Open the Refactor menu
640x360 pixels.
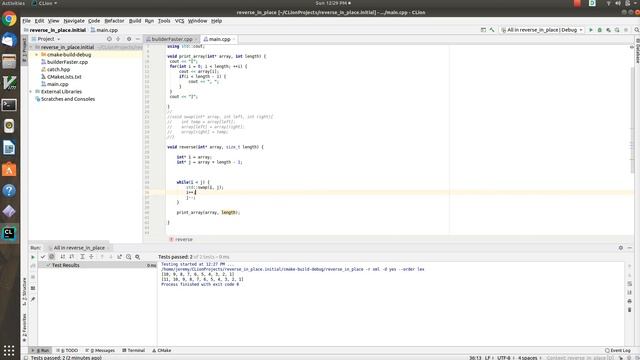[114, 21]
